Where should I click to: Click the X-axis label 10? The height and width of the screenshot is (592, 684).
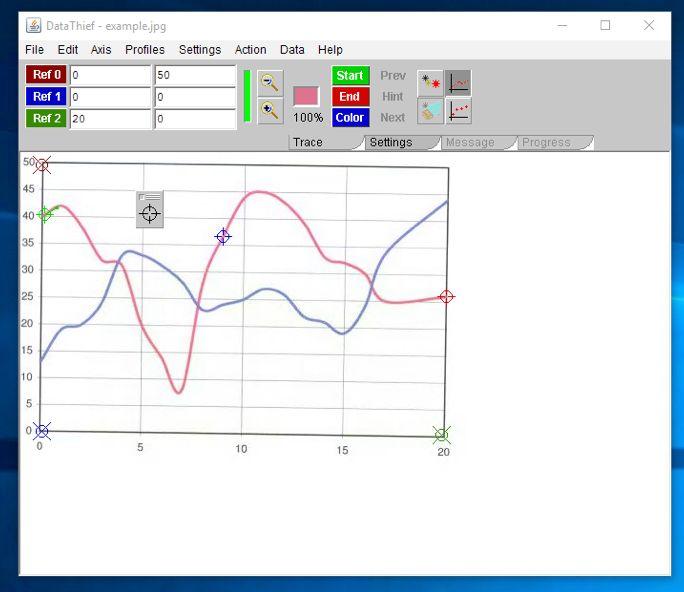pos(241,449)
